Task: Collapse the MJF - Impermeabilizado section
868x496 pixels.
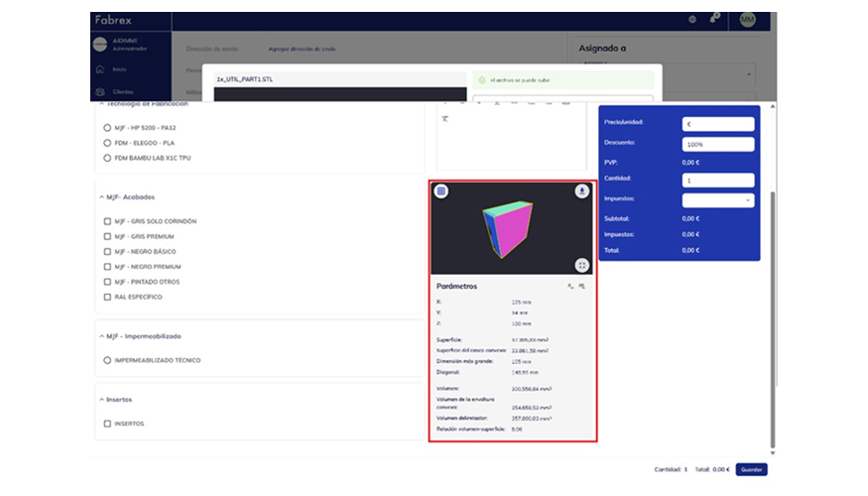Action: 102,336
